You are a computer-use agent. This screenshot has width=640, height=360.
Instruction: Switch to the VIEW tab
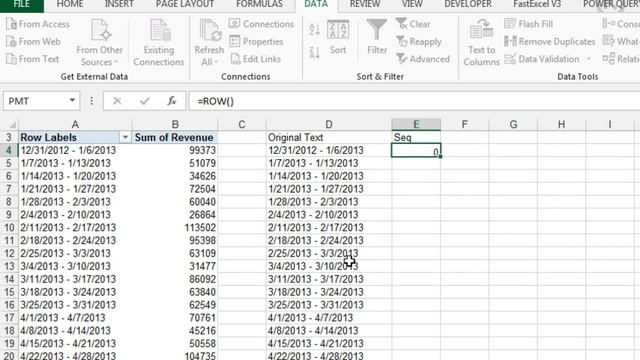pyautogui.click(x=412, y=4)
